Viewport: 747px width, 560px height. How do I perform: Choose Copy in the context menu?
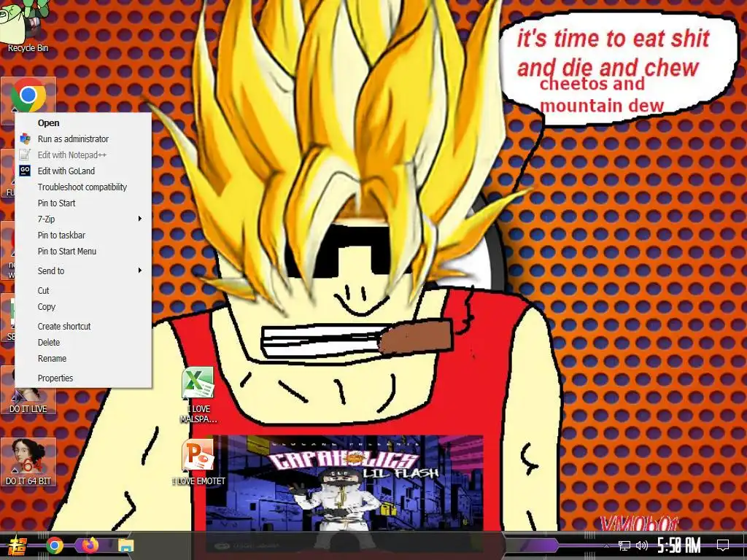[83, 307]
